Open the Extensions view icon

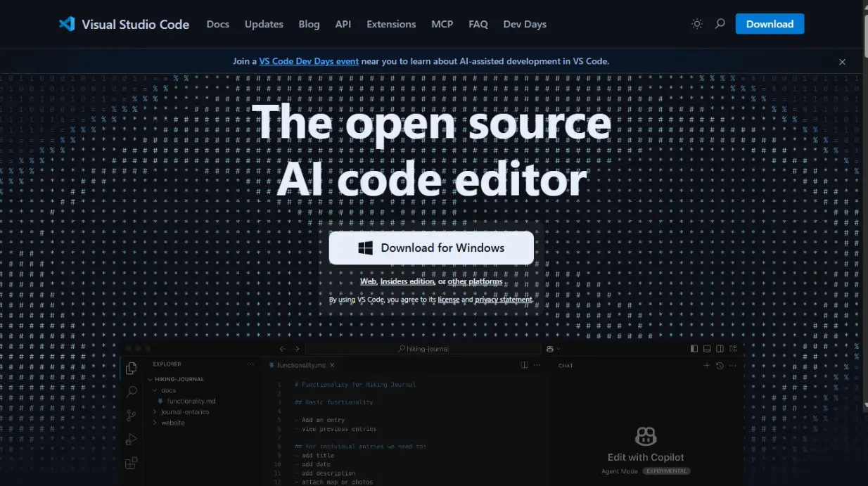[x=131, y=463]
